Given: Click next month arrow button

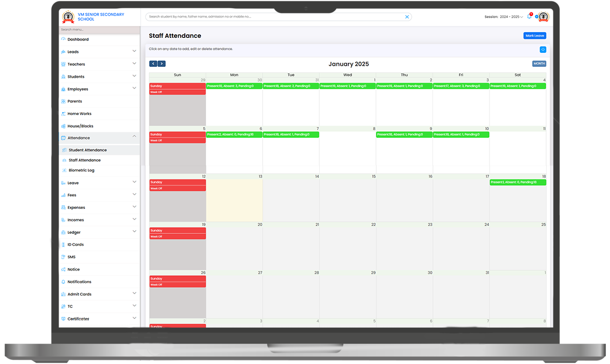Looking at the screenshot, I should point(161,63).
